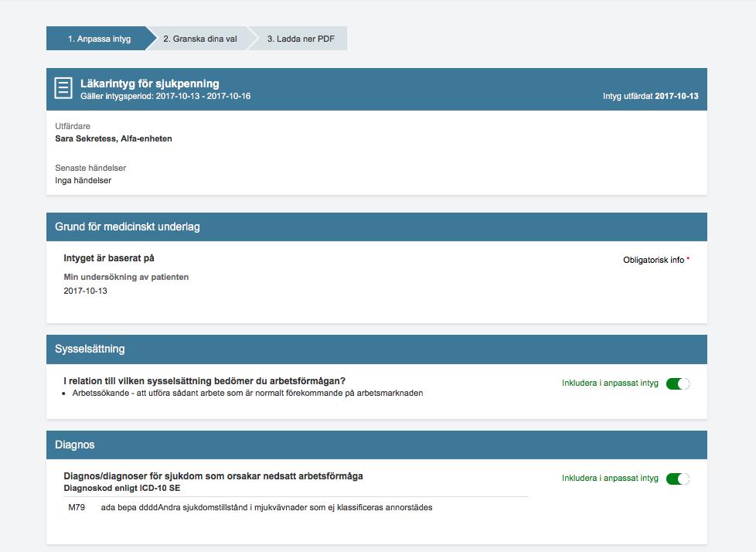Click the Inga händelser text
Screen dimensions: 756x552
83,180
